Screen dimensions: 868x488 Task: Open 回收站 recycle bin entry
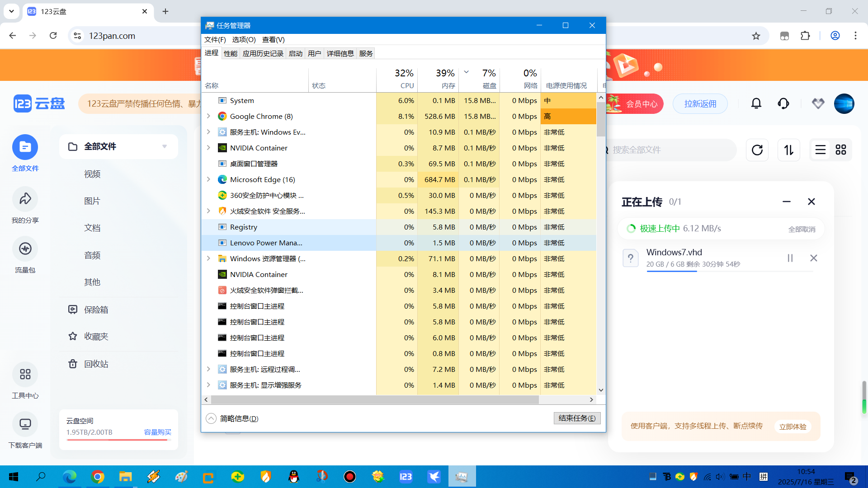88,364
